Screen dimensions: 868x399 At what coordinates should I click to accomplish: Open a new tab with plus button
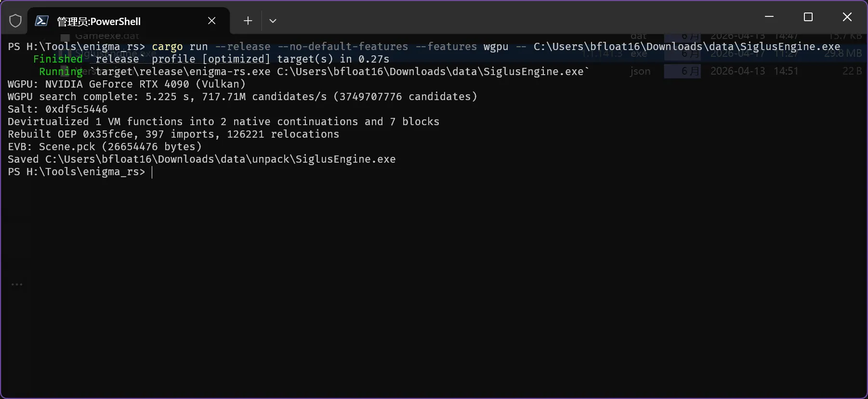(x=248, y=21)
